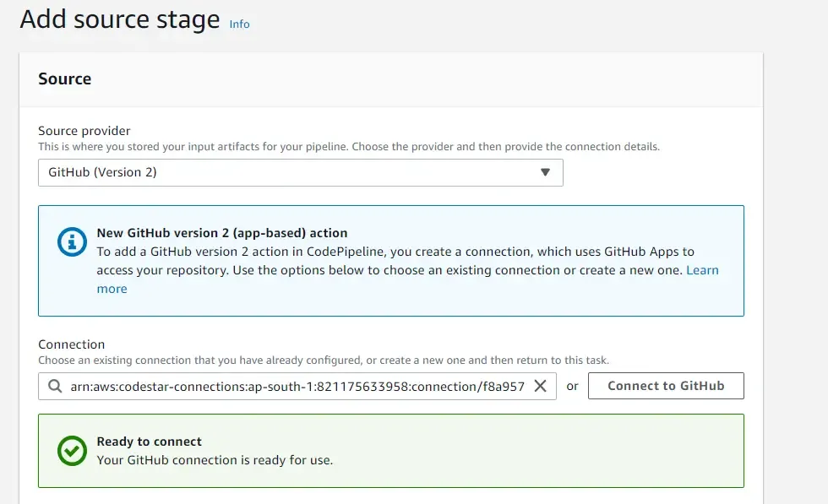
Task: Click the Connect to GitHub button
Action: (x=665, y=386)
